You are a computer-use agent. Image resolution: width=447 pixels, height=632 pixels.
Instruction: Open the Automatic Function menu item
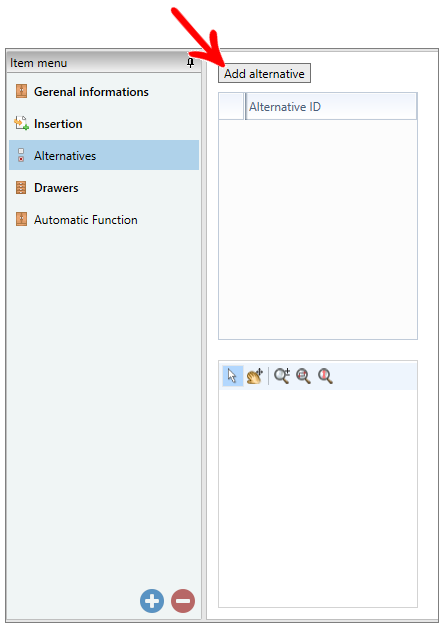(104, 220)
